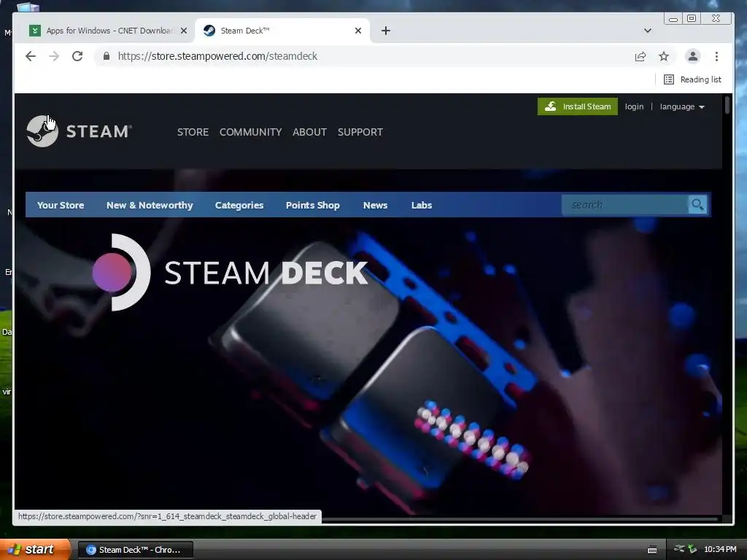Open the ABOUT page
Viewport: 747px width, 560px height.
tap(309, 132)
